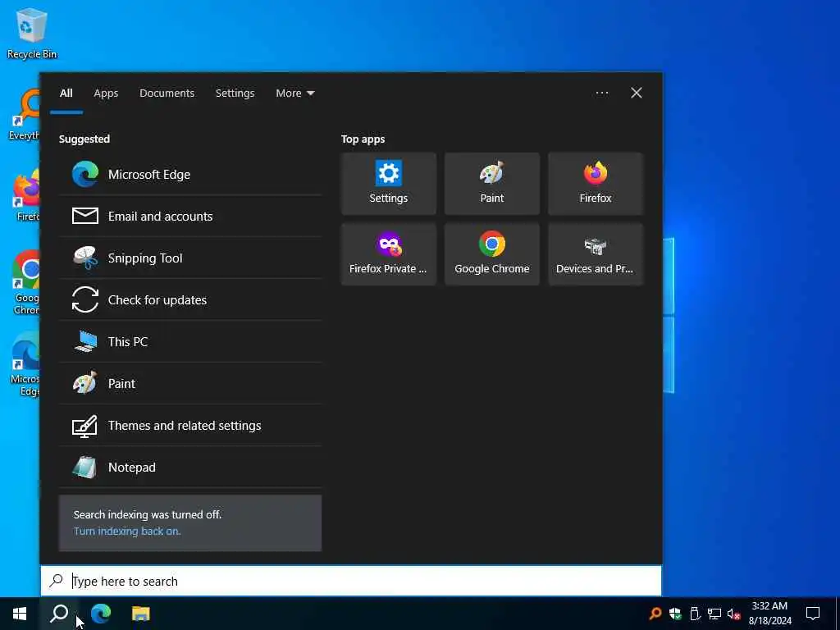Open network status tray icon
This screenshot has height=630, width=840.
click(714, 614)
